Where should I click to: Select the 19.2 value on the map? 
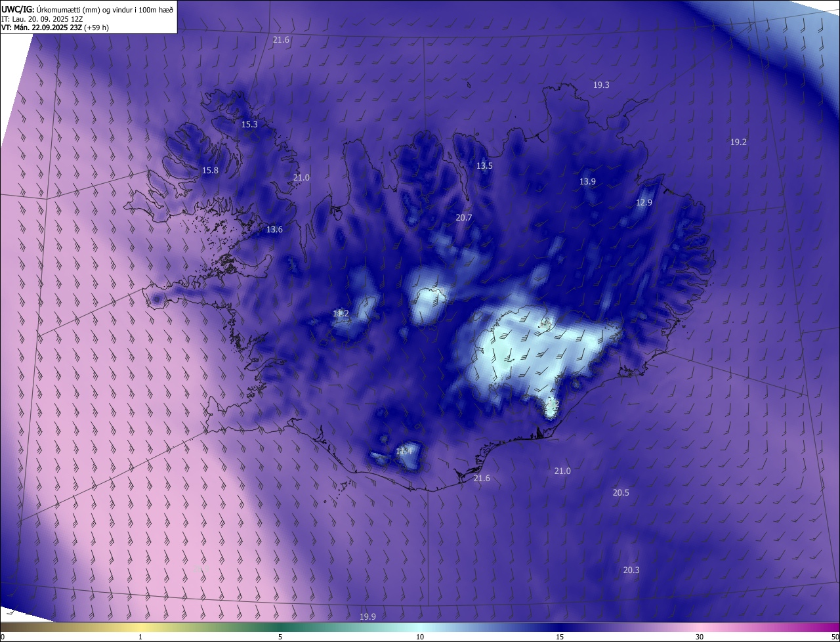coord(738,142)
